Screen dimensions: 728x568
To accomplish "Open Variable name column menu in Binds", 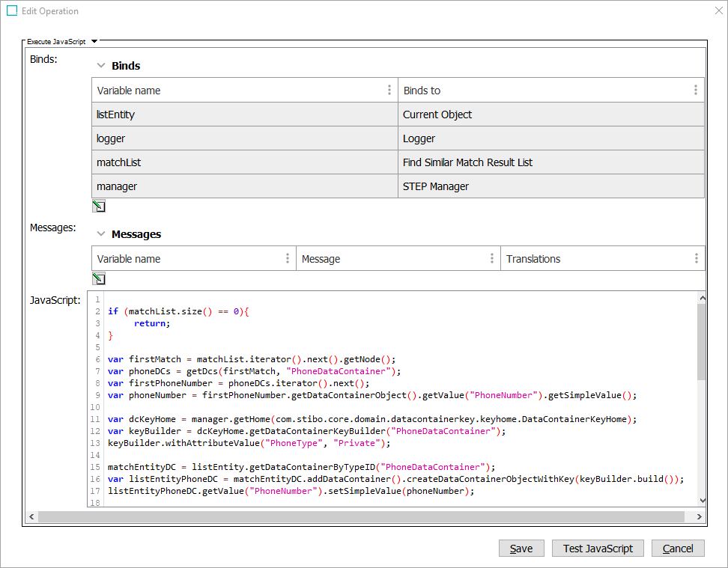I will (389, 91).
